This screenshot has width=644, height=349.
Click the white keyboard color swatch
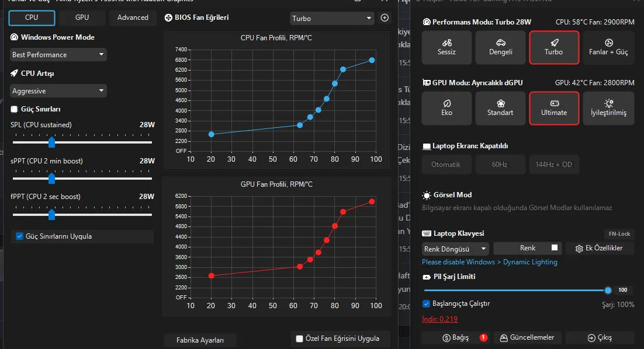click(x=555, y=247)
